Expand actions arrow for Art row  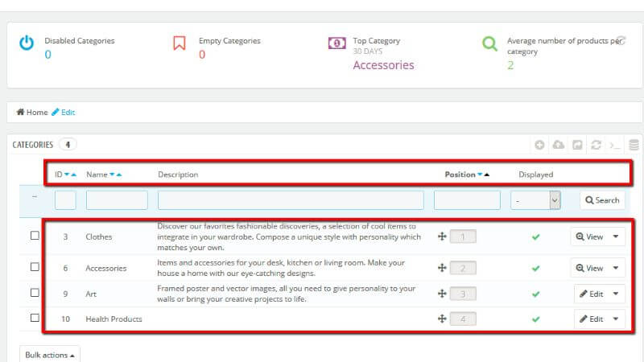pos(616,294)
